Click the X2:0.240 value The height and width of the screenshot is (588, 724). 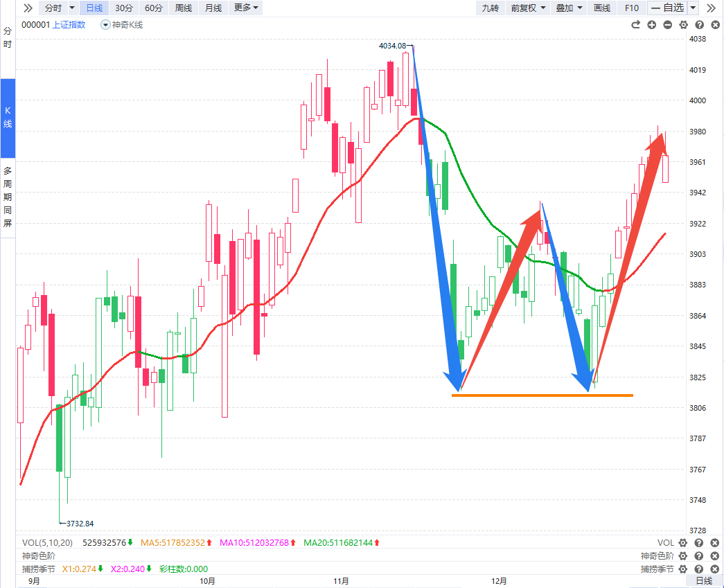(x=128, y=569)
